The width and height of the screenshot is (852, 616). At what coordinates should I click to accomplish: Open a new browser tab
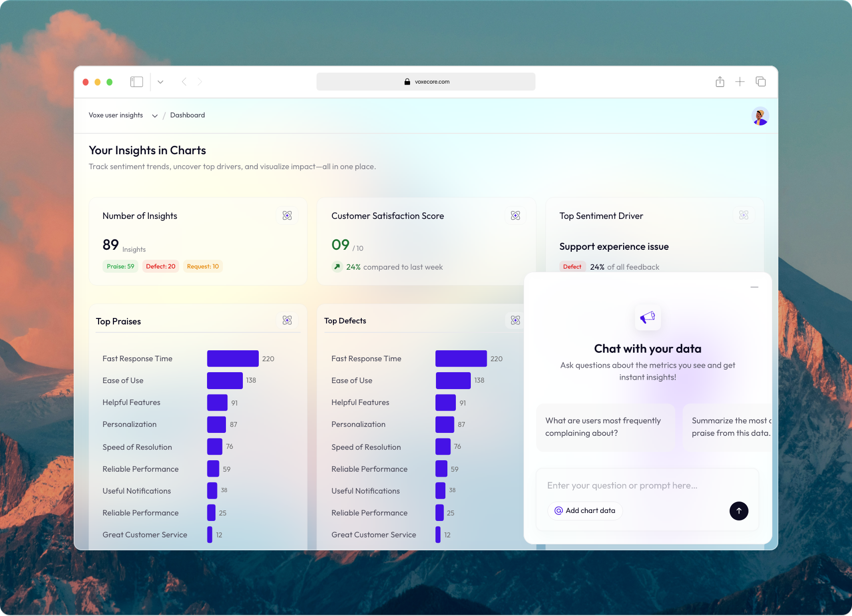point(740,81)
